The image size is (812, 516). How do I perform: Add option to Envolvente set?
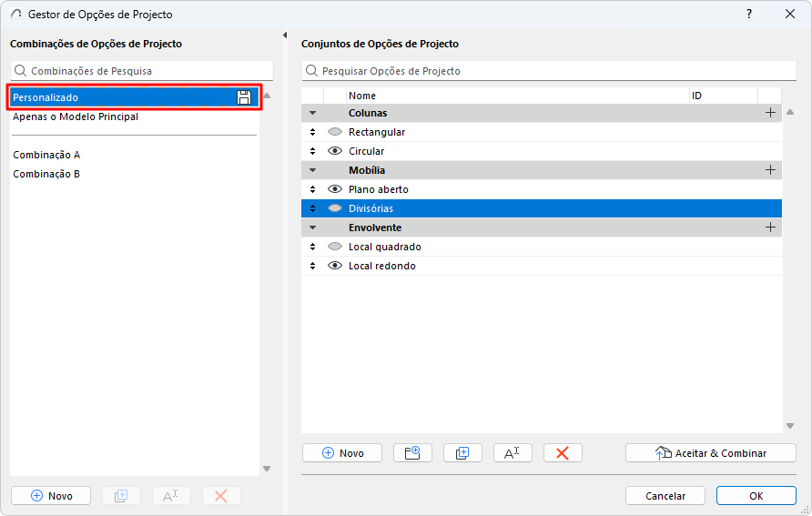(770, 228)
